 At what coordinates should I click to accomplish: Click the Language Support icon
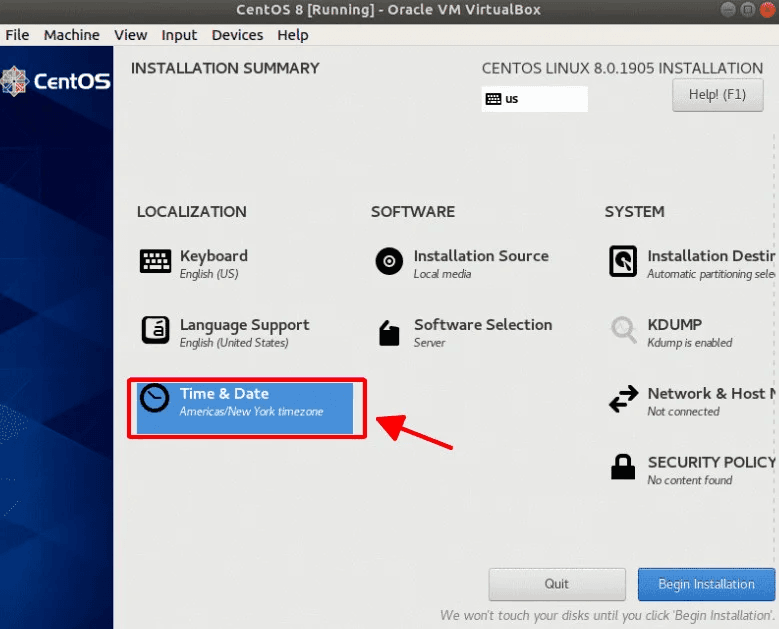click(156, 330)
